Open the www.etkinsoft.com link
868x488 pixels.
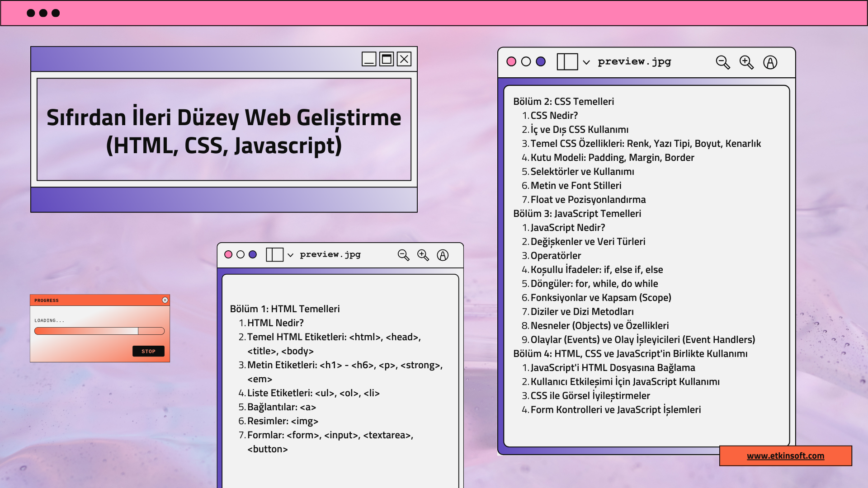pos(785,456)
